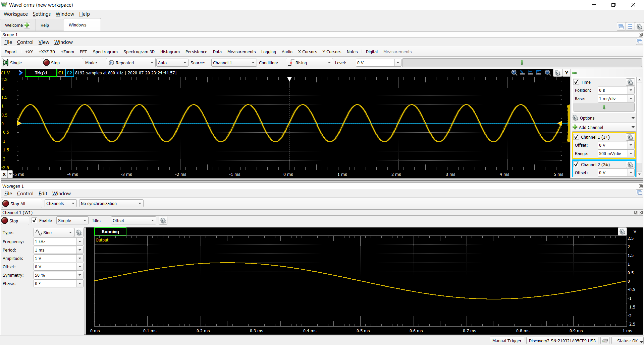Viewport: 644px width, 345px height.
Task: Toggle the C1 channel indicator
Action: tap(61, 73)
